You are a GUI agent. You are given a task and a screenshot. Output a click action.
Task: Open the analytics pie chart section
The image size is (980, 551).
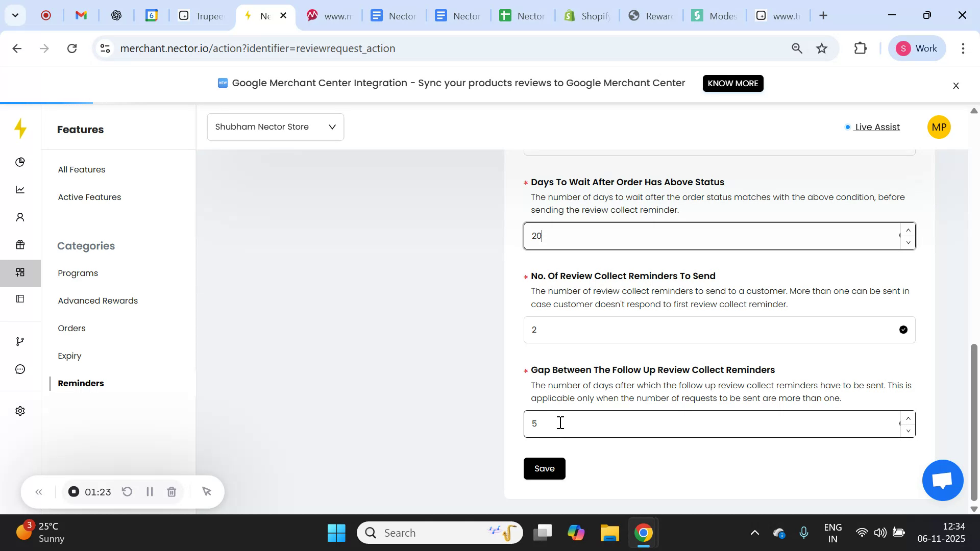click(x=20, y=162)
